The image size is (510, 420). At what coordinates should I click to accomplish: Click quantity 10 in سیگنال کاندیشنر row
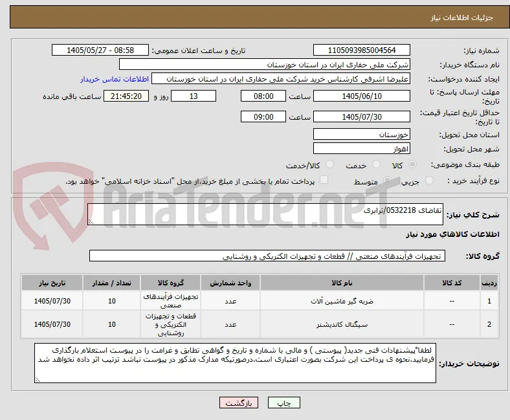[111, 324]
